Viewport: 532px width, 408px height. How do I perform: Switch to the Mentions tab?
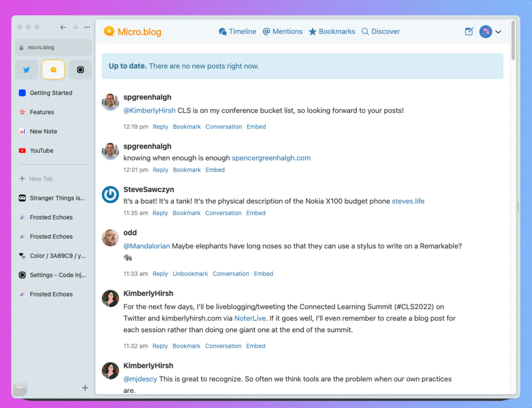[x=283, y=32]
